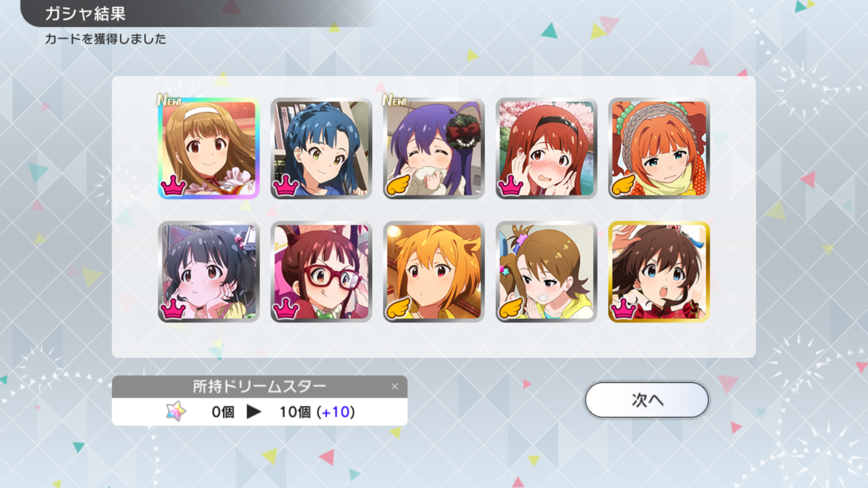Click the pink crown on the red glasses card

(285, 308)
